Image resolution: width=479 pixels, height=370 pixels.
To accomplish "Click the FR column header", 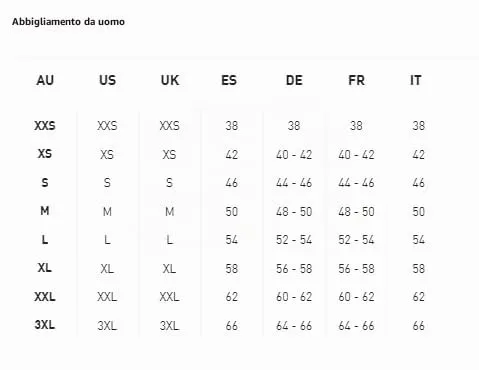I will 356,80.
